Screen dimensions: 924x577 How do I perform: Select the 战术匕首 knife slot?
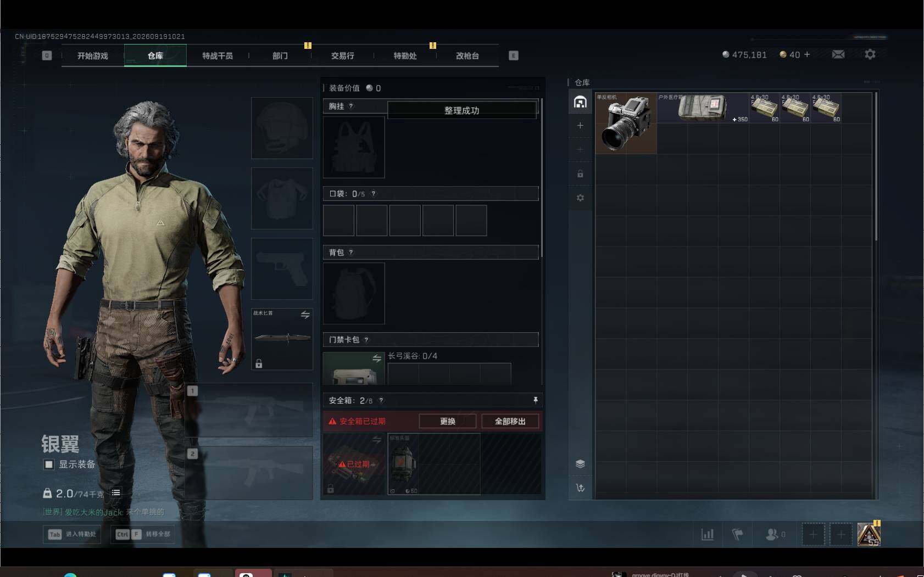[282, 339]
